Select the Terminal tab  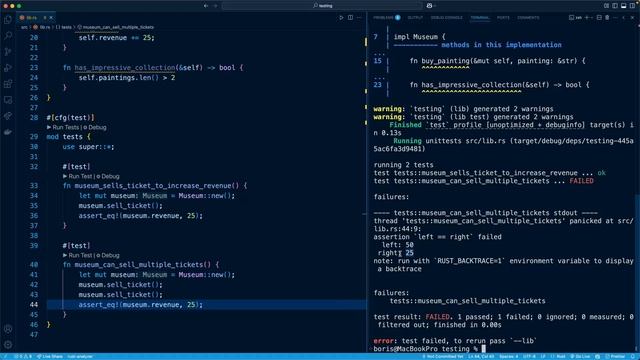click(x=480, y=18)
